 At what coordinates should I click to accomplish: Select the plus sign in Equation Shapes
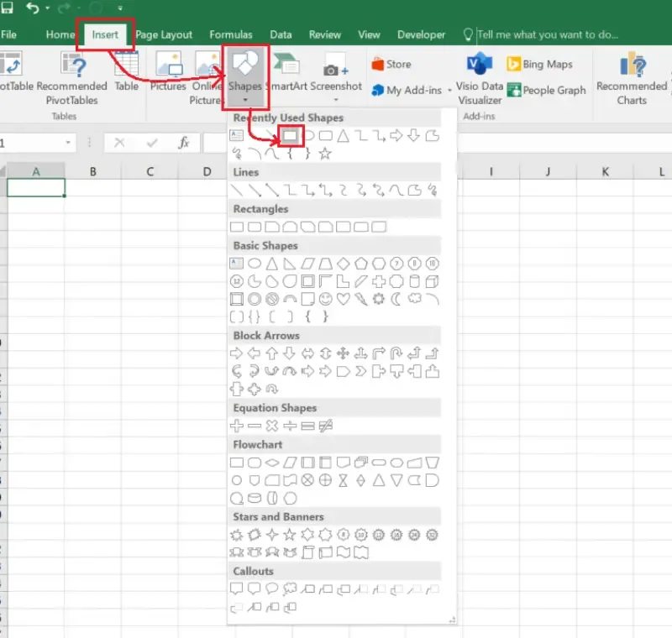[237, 426]
